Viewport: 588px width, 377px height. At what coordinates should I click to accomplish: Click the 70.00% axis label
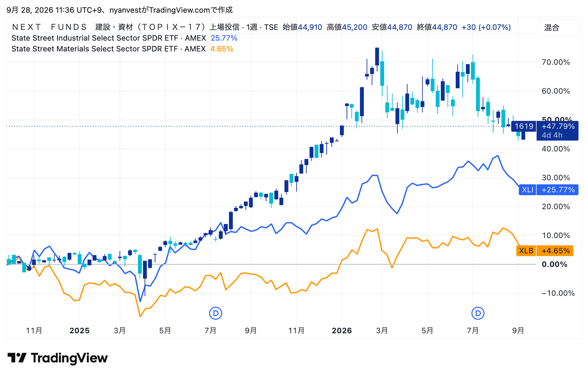click(x=556, y=62)
